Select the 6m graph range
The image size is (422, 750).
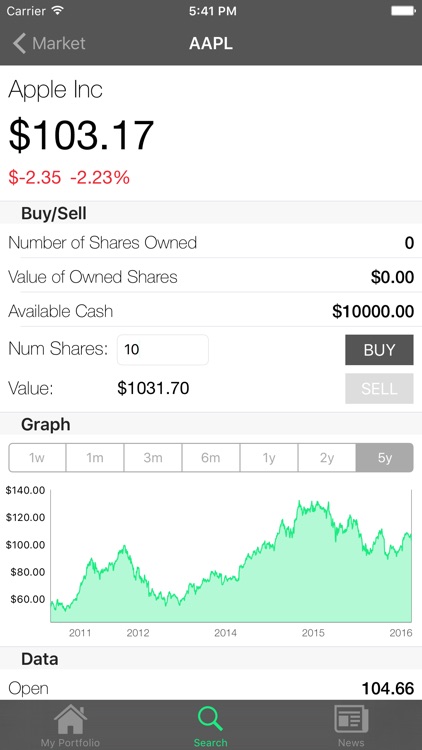pos(211,458)
